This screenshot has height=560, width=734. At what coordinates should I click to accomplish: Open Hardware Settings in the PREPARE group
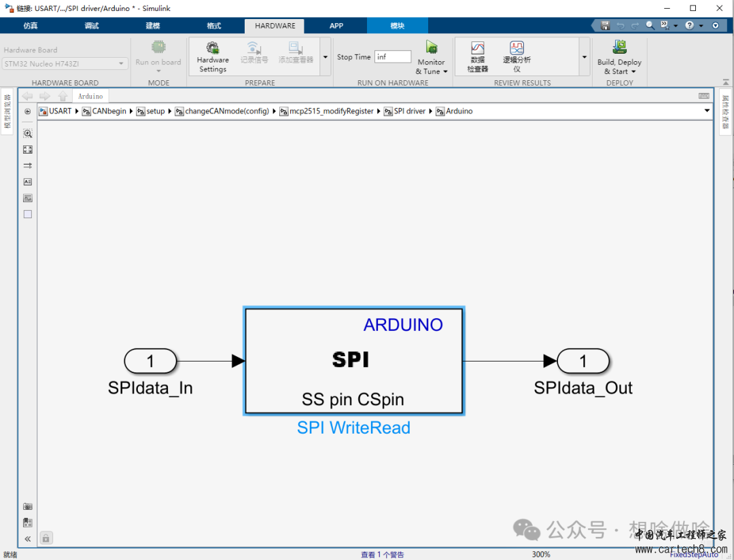[213, 56]
